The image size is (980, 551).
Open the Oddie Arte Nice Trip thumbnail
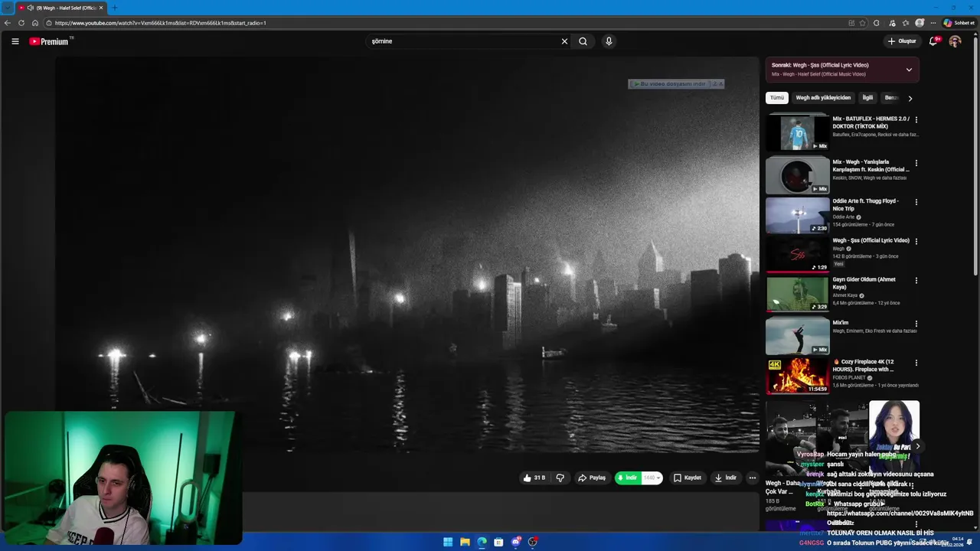coord(797,215)
